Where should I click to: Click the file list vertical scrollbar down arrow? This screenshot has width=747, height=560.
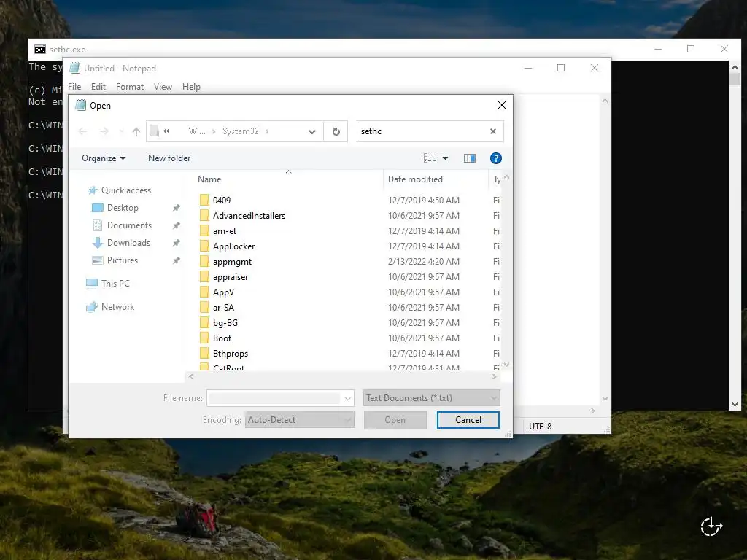[x=506, y=365]
